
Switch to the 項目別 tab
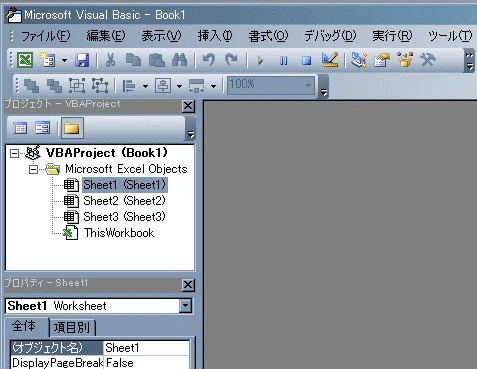(72, 327)
